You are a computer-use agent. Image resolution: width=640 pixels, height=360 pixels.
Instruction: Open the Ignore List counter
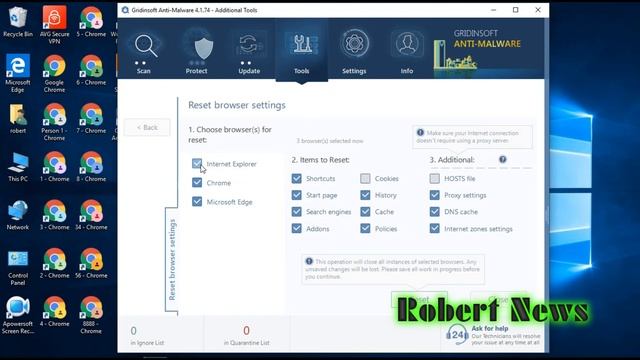click(147, 336)
